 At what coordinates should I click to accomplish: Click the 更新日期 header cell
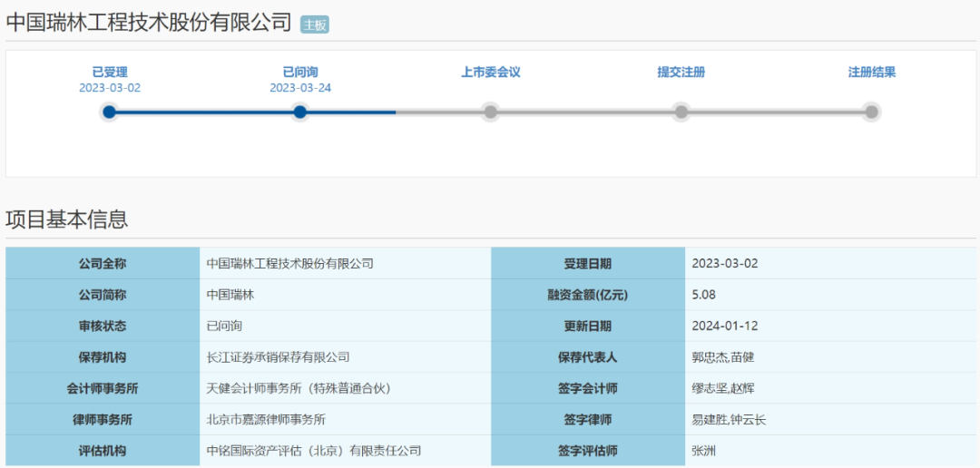pyautogui.click(x=587, y=327)
